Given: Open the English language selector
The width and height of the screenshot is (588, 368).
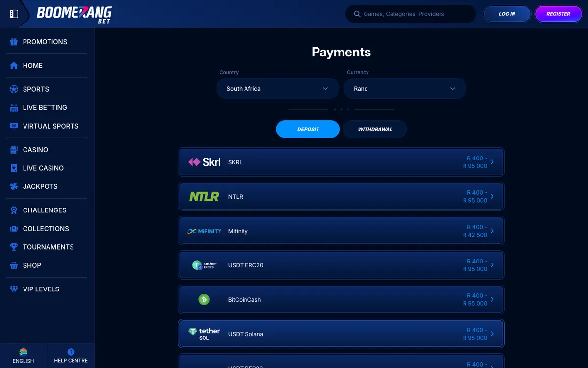Looking at the screenshot, I should tap(24, 356).
